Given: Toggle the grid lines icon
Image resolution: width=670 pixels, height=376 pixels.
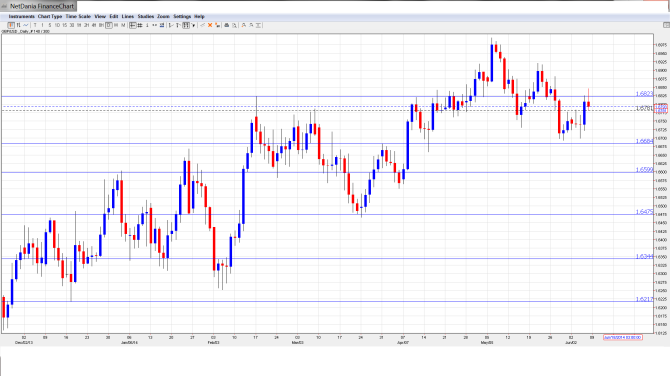Looking at the screenshot, I should [x=140, y=25].
